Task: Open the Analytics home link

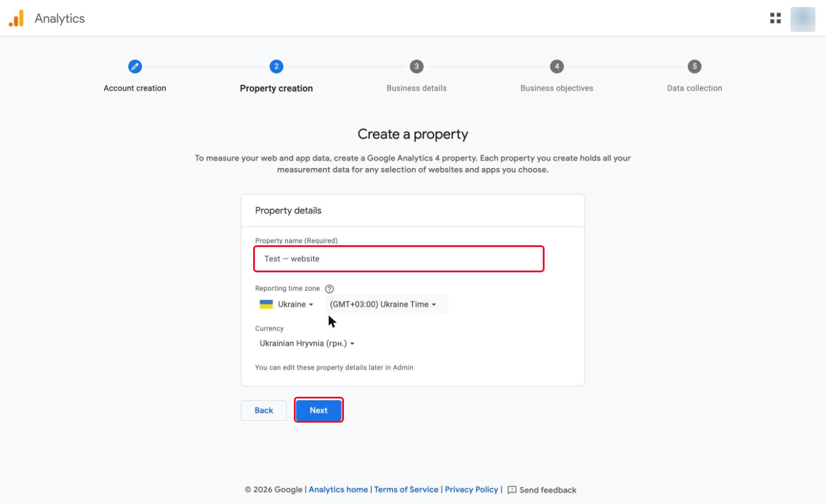Action: click(x=338, y=490)
